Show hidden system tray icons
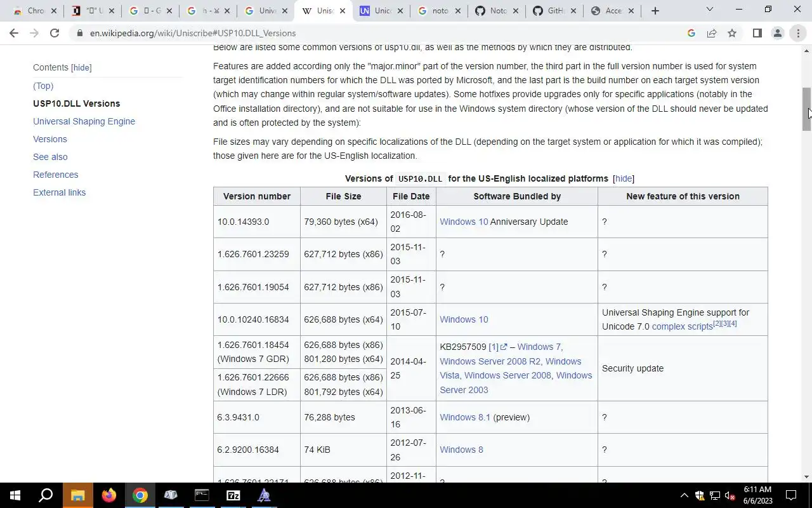812x508 pixels. [x=684, y=495]
